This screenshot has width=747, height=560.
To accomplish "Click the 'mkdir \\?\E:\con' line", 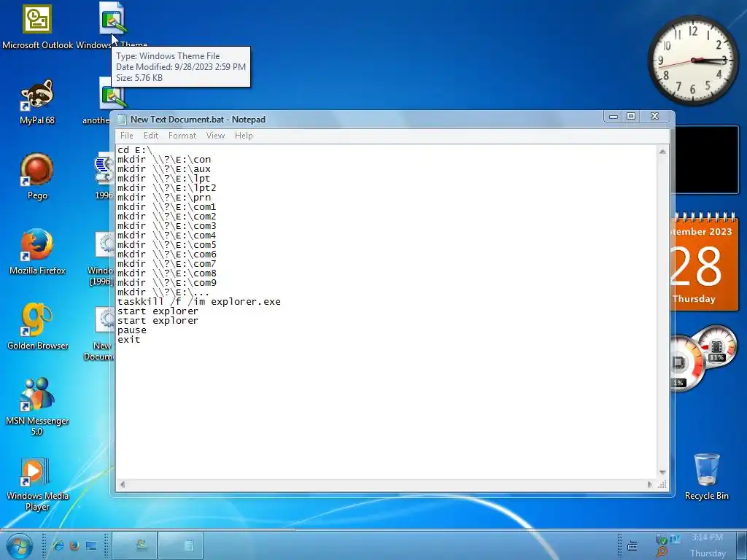I will (x=164, y=160).
